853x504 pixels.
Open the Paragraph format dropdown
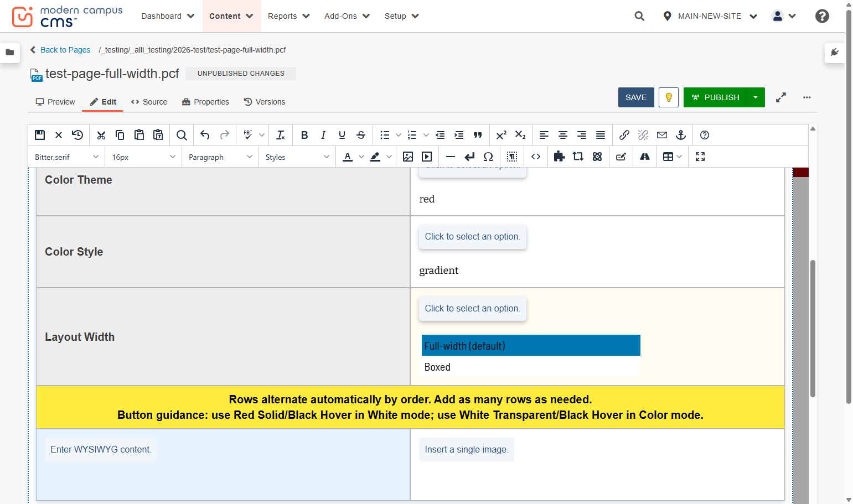pyautogui.click(x=220, y=157)
